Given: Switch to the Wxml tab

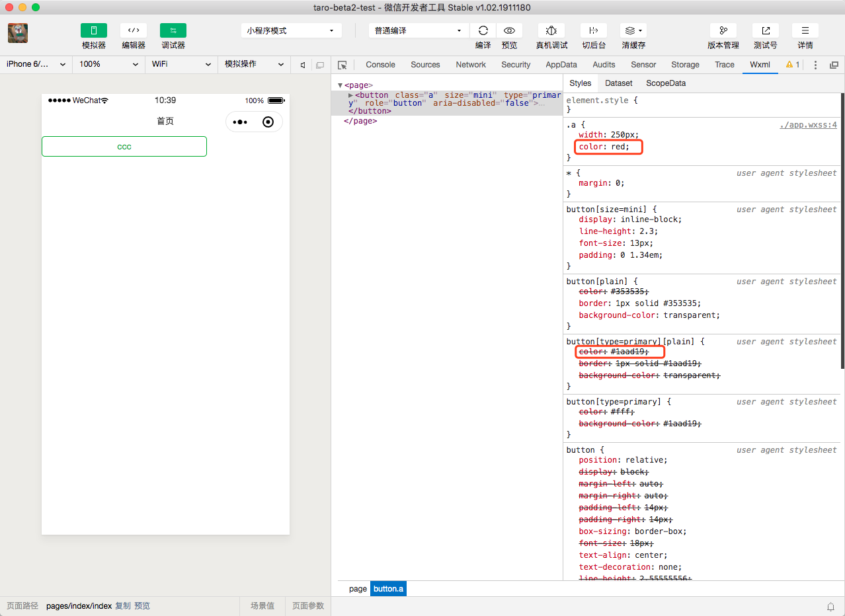Looking at the screenshot, I should [760, 65].
